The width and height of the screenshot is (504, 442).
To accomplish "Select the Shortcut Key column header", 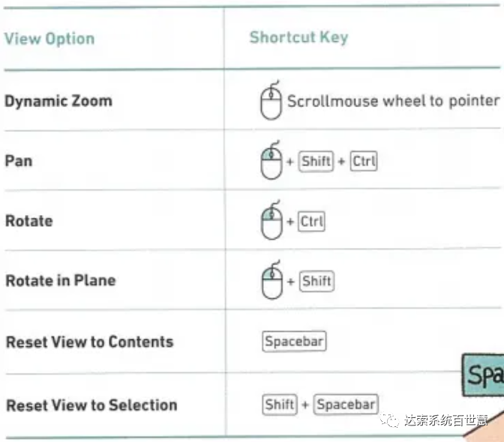I will tap(299, 37).
